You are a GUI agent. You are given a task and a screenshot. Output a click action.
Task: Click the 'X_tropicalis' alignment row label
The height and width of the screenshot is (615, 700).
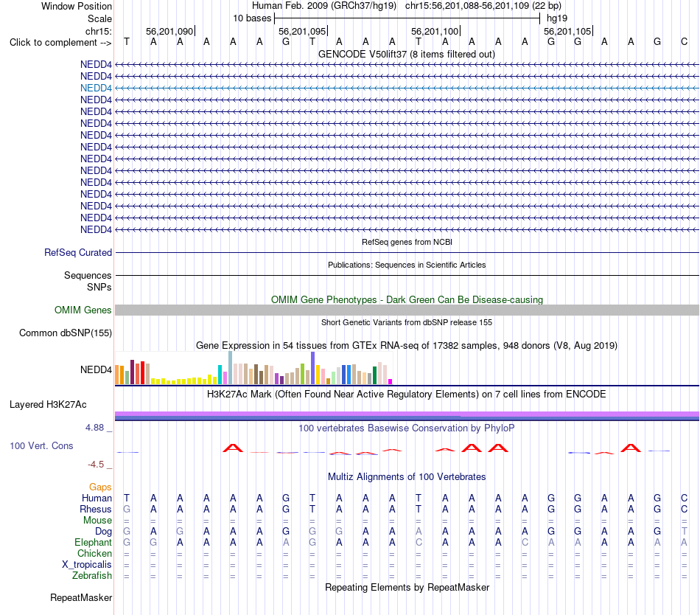pyautogui.click(x=87, y=565)
